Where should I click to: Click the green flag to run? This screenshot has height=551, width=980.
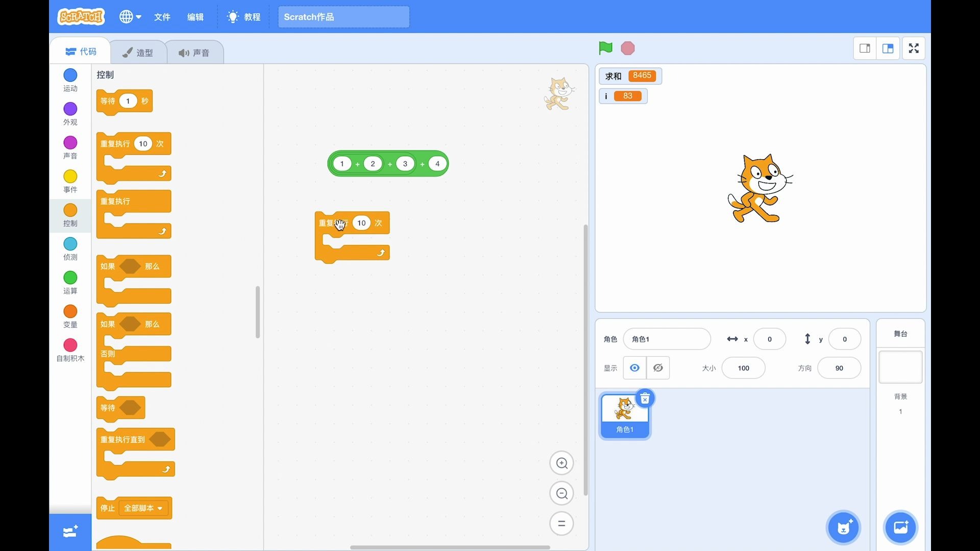coord(605,48)
